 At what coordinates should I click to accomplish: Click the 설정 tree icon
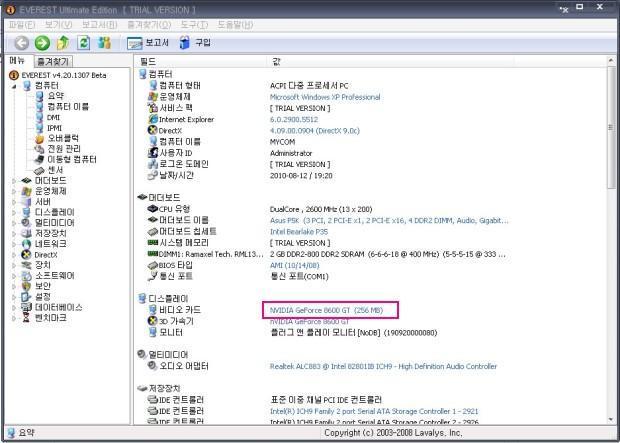[26, 297]
